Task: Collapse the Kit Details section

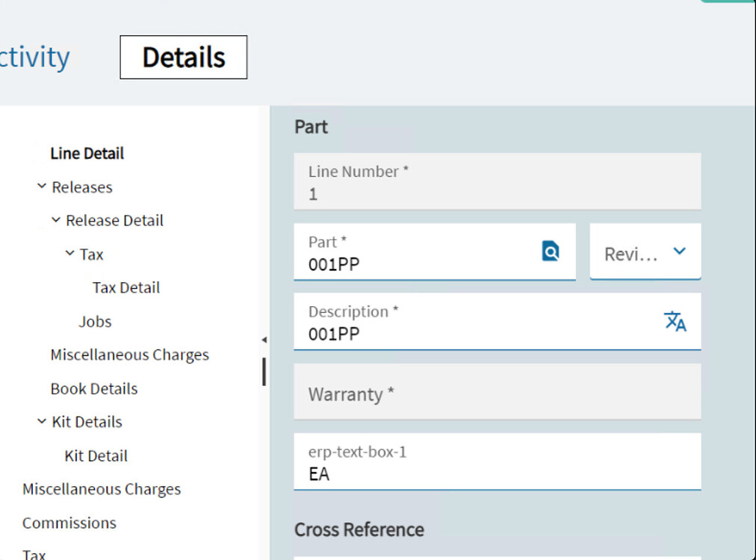Action: pyautogui.click(x=43, y=422)
